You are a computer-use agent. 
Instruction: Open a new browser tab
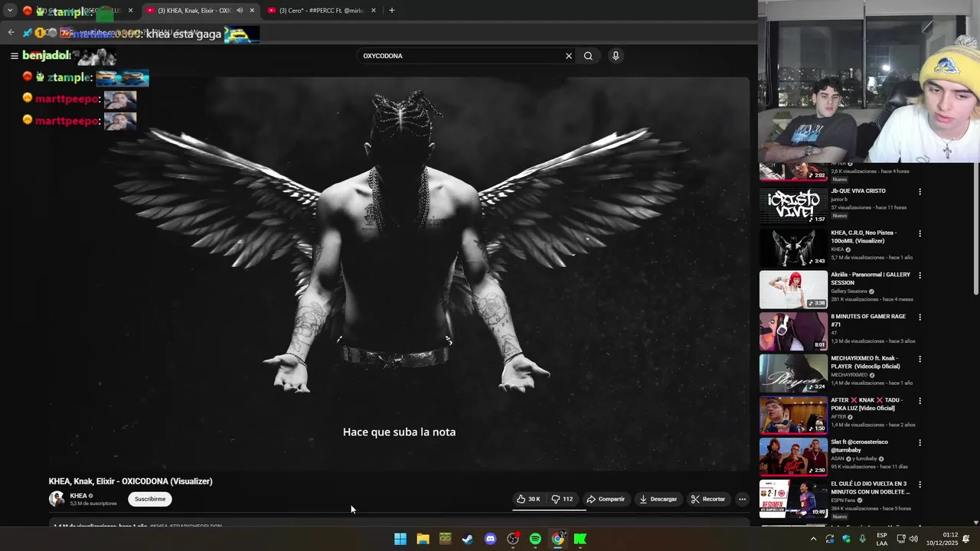click(392, 11)
